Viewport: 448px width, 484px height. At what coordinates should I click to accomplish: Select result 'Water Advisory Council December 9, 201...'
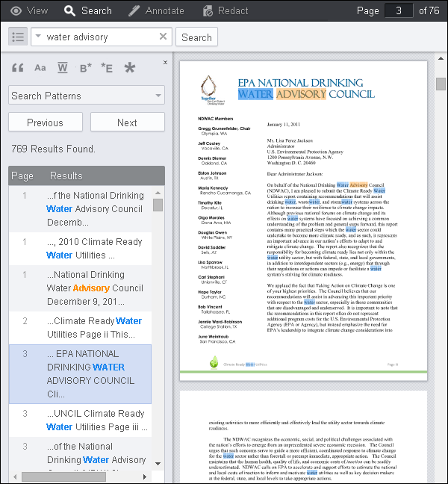tap(80, 288)
